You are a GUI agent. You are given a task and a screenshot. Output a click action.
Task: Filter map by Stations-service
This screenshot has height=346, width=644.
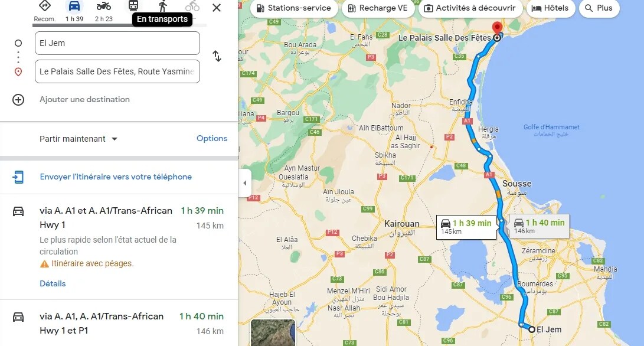[x=293, y=8]
